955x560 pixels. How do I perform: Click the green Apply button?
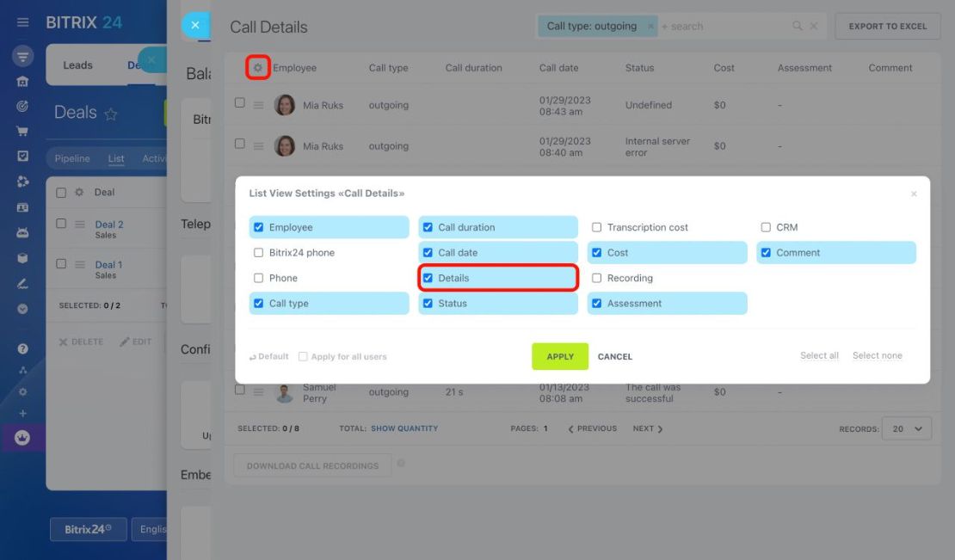click(560, 357)
